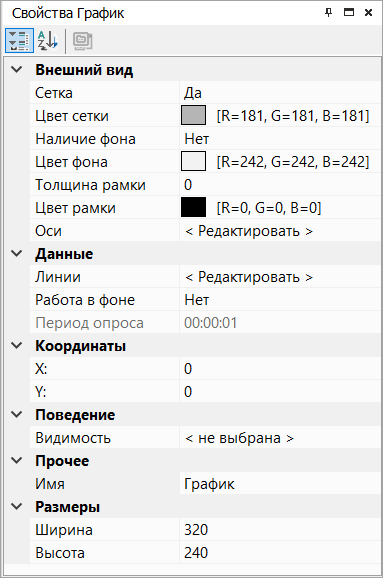Open property pages via the toolbar icon
The image size is (383, 578).
coord(82,41)
